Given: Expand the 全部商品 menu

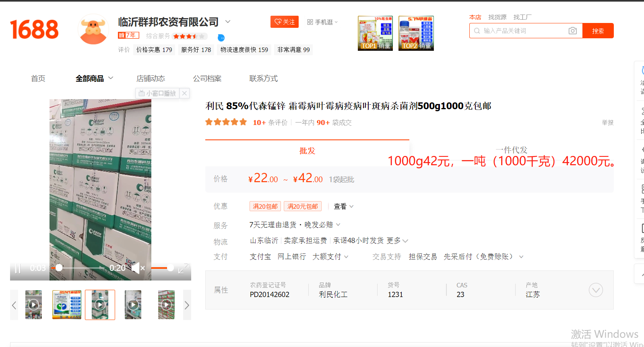Looking at the screenshot, I should click(x=94, y=79).
